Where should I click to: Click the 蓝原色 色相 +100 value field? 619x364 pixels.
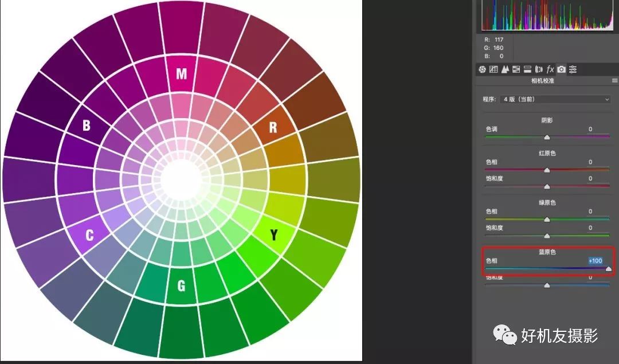click(596, 261)
